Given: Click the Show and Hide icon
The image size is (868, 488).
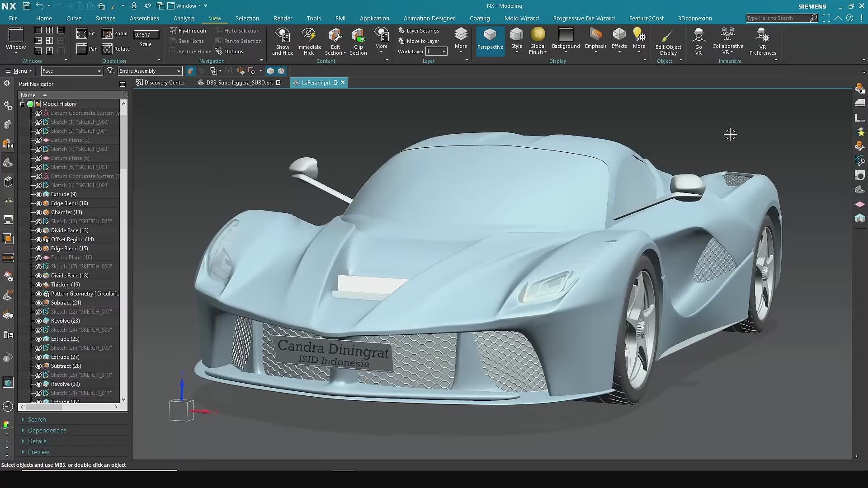Looking at the screenshot, I should (x=283, y=35).
